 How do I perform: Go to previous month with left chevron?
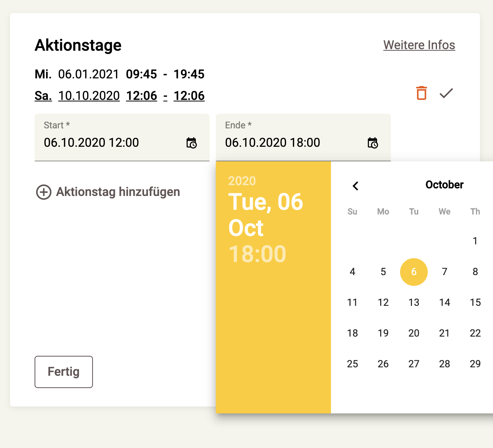tap(356, 186)
